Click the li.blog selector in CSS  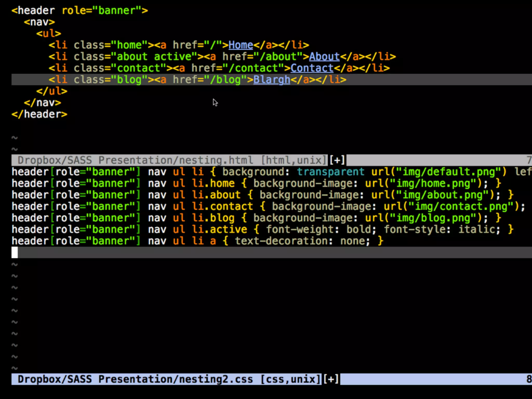coord(213,218)
